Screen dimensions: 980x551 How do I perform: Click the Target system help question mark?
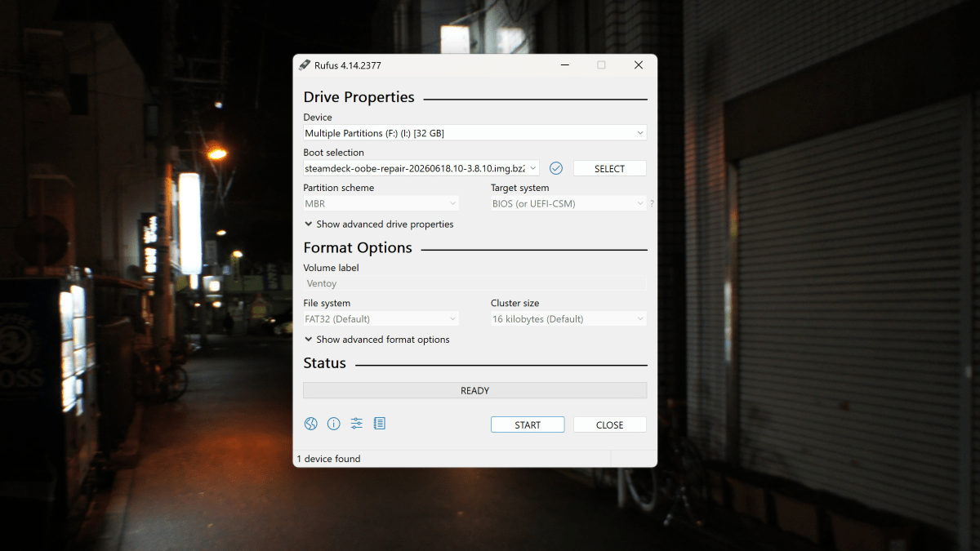click(652, 204)
